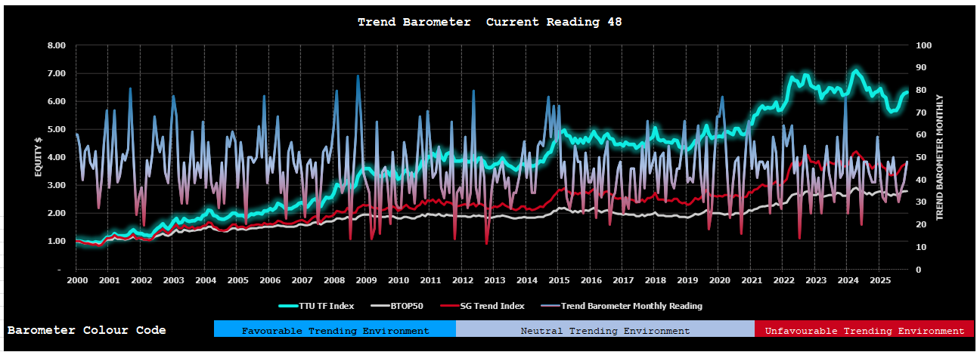
Task: Select the TREND BAROMETER MONTHLY right axis title
Action: point(941,157)
